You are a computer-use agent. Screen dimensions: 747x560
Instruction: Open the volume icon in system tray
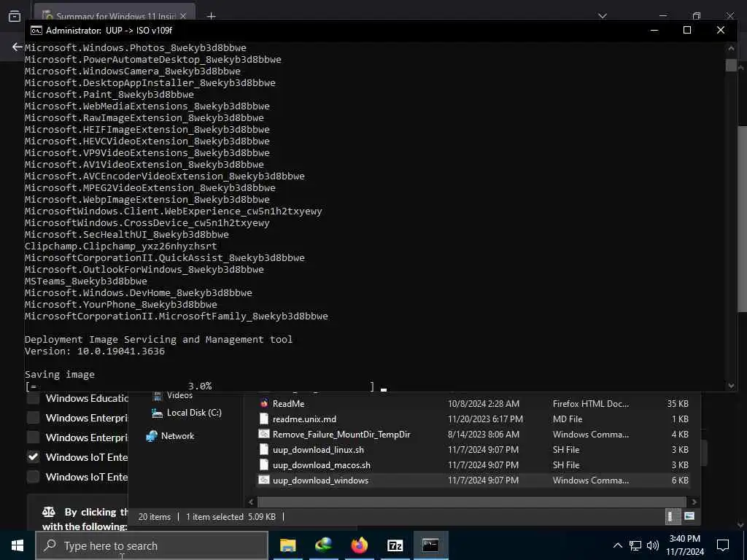[653, 545]
